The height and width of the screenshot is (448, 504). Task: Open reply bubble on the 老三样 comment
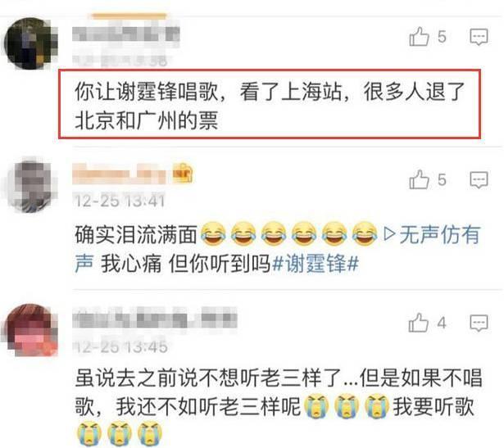coord(479,323)
